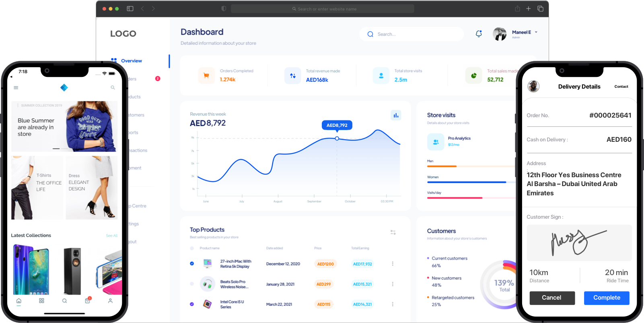644x323 pixels.
Task: Click the Orders Completed cart icon
Action: pos(206,75)
